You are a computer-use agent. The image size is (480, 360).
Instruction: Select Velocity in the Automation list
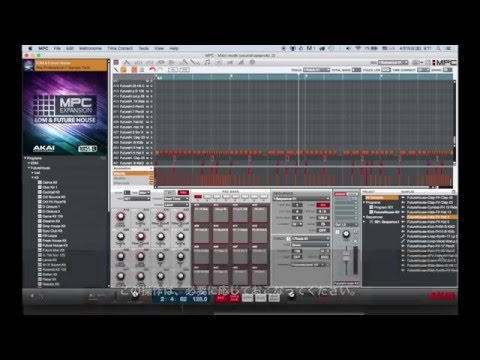coord(133,173)
